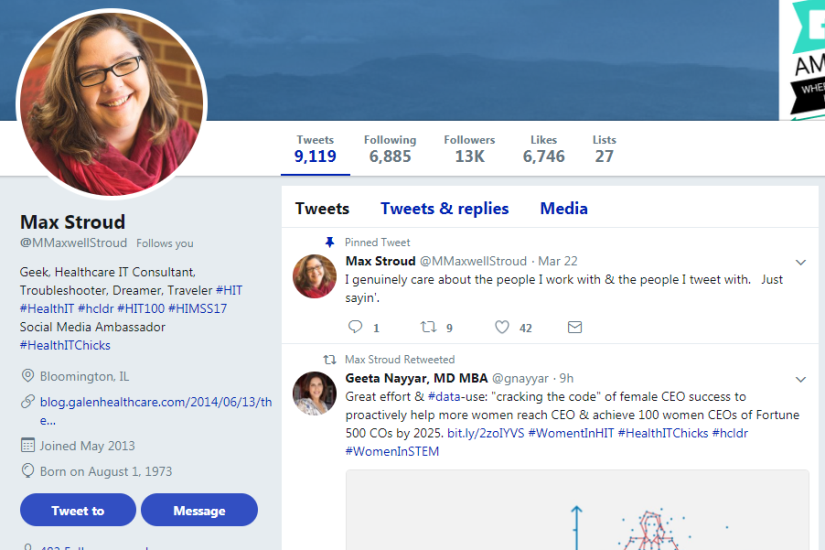This screenshot has width=825, height=550.
Task: Open pinned tweet options chevron
Action: 800,262
